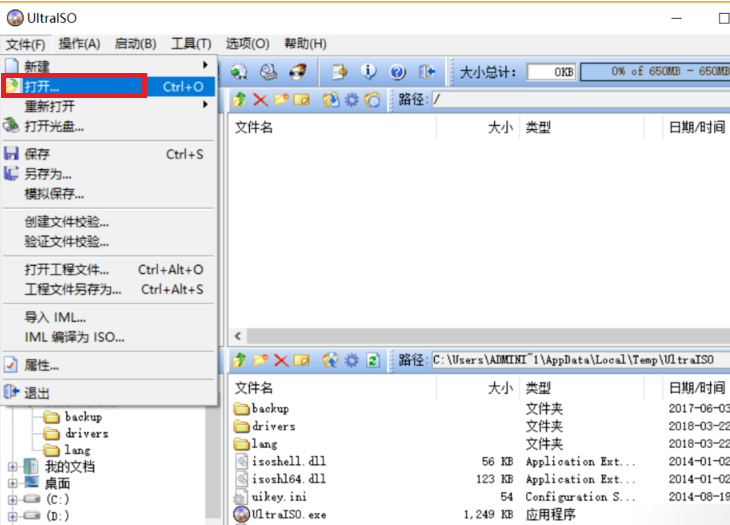
Task: Click the Extract icon in ISO pane toolbar
Action: (x=331, y=99)
